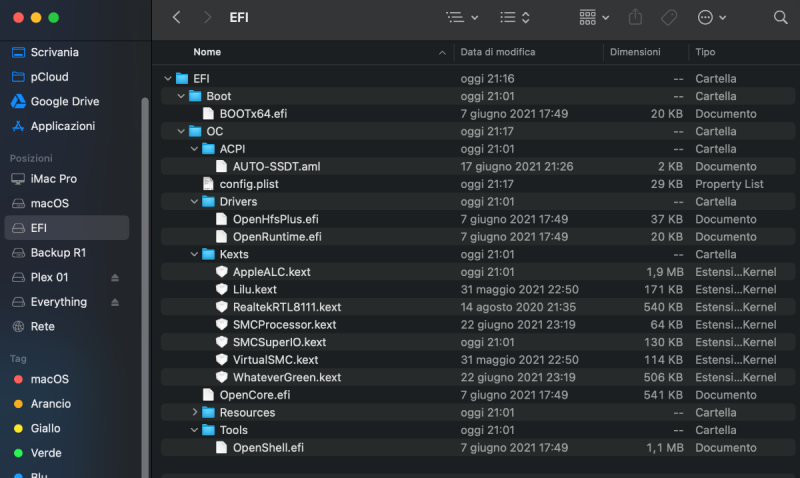Open Google Drive in the sidebar
This screenshot has height=478, width=800.
[x=65, y=101]
